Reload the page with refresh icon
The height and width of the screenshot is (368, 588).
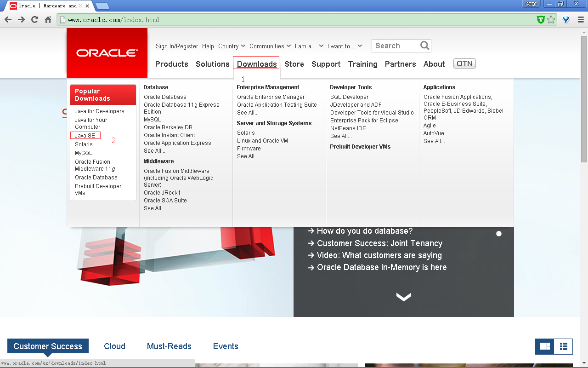pyautogui.click(x=34, y=20)
